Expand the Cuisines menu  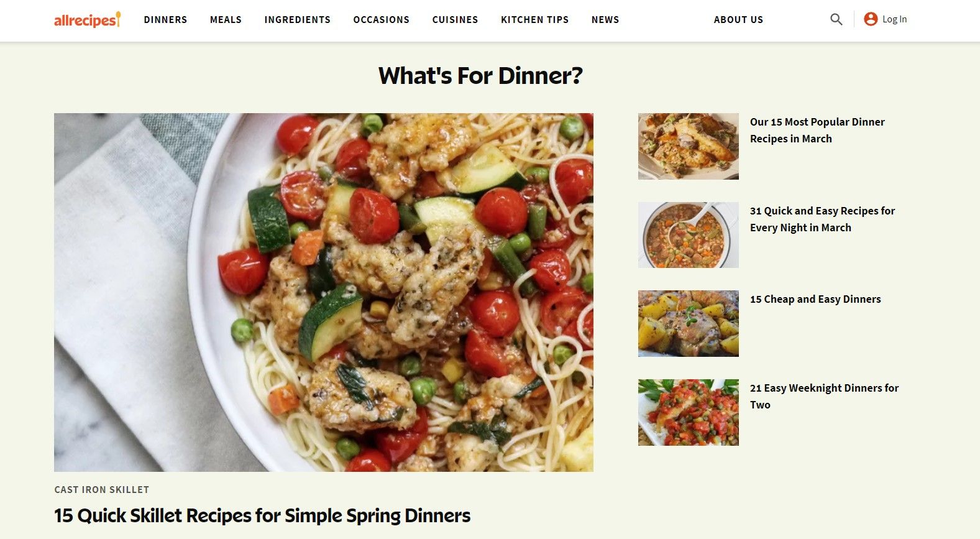coord(456,20)
